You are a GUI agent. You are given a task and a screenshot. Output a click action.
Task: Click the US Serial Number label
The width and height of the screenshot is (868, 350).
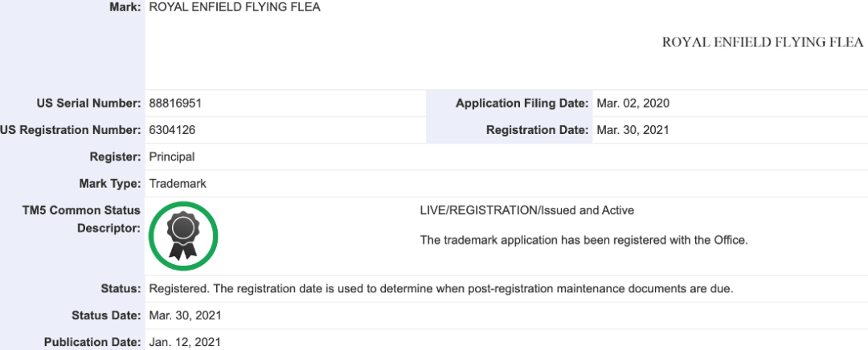(x=88, y=104)
